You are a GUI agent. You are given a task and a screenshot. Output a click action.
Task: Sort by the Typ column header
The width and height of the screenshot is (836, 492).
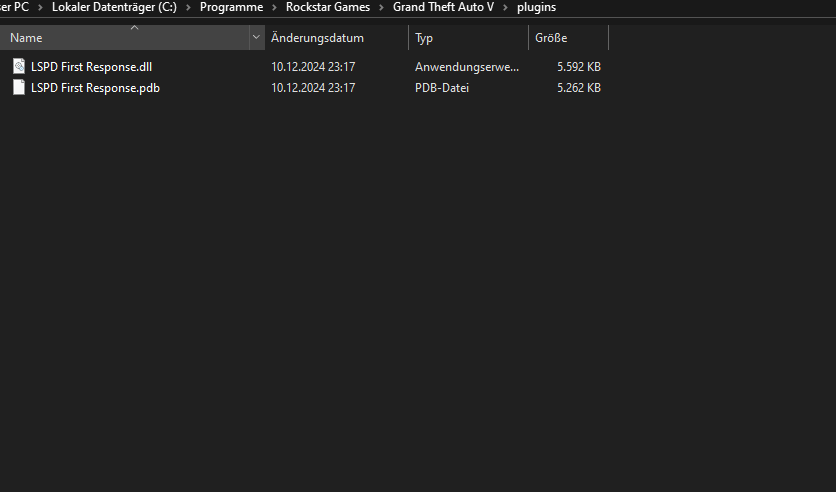pos(424,38)
